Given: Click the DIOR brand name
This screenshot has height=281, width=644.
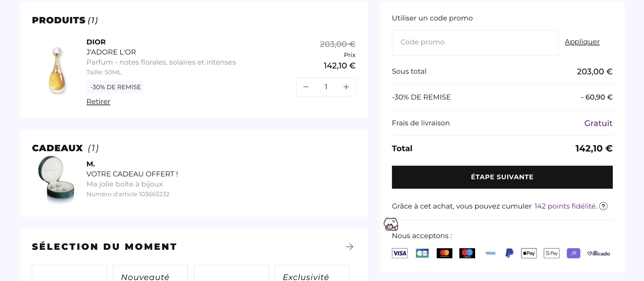Looking at the screenshot, I should click(x=96, y=42).
